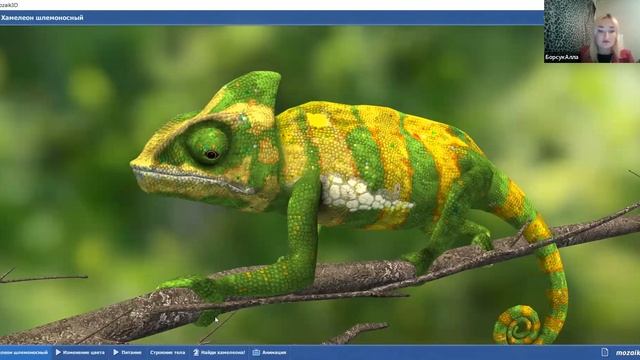This screenshot has height=360, width=640.
Task: Open the 'Анимация' tab
Action: (269, 352)
